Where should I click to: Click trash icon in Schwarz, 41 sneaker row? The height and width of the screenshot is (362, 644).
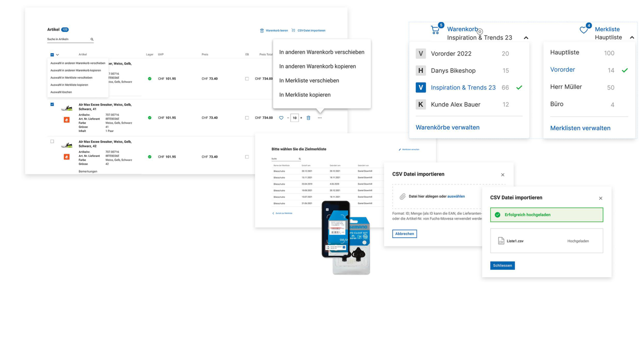[308, 118]
